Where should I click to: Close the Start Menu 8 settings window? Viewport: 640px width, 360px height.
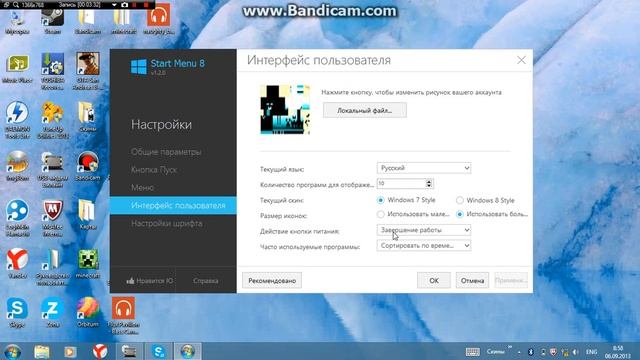(521, 60)
